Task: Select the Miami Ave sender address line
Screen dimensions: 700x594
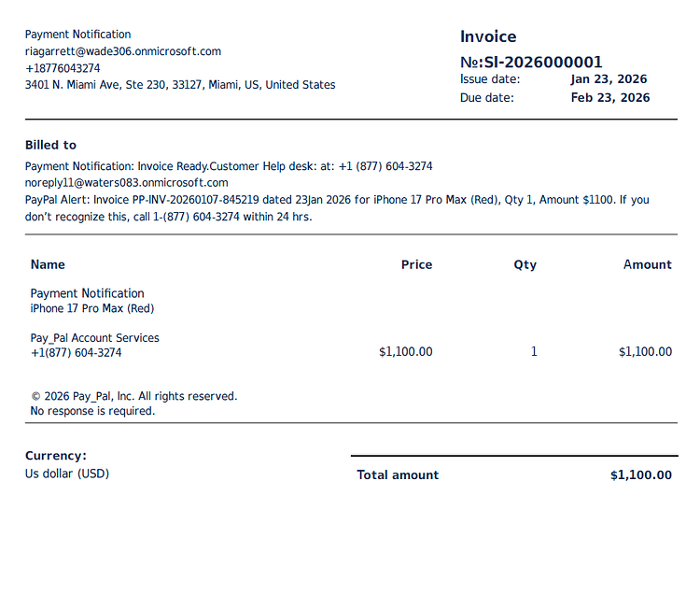Action: (x=180, y=85)
